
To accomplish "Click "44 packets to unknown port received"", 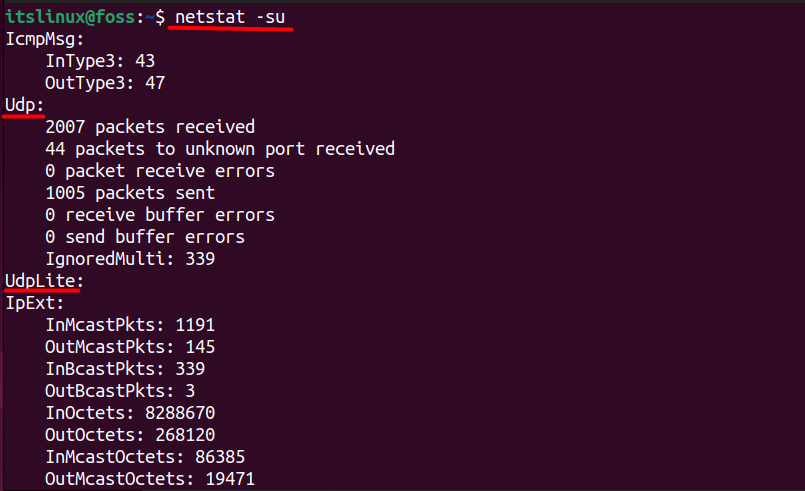I will (220, 149).
